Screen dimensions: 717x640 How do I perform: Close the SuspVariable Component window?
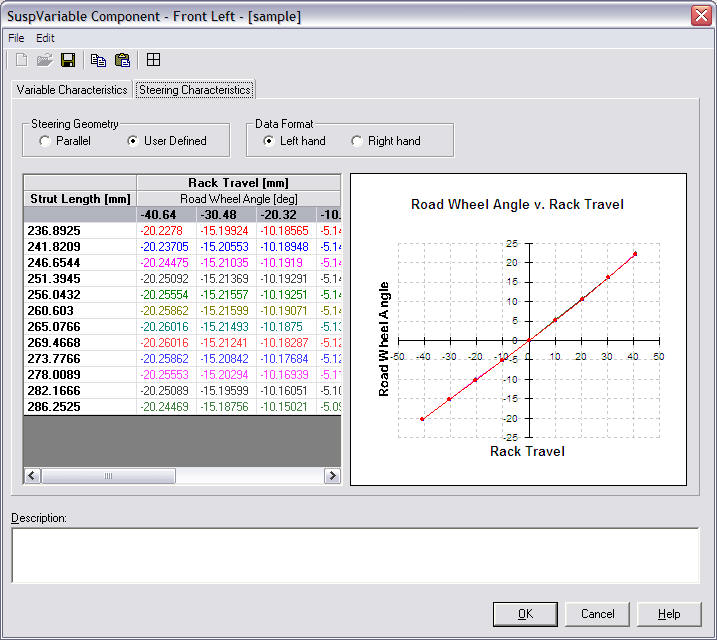click(x=701, y=16)
